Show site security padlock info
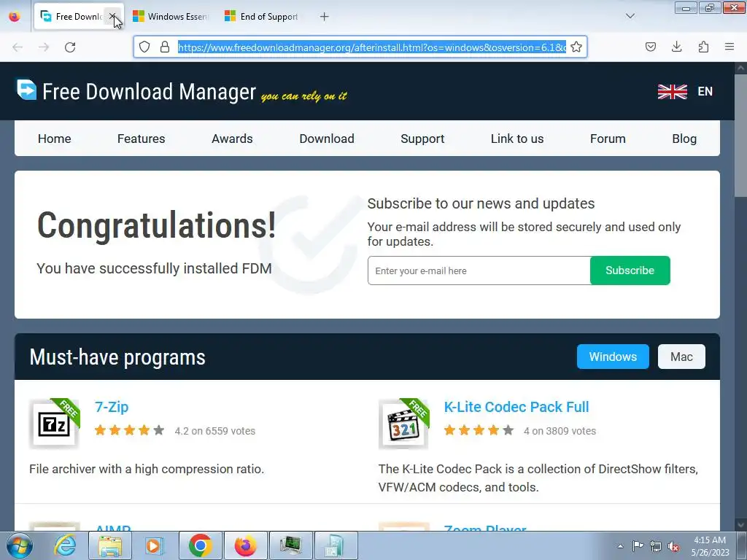The width and height of the screenshot is (747, 560). coord(165,47)
